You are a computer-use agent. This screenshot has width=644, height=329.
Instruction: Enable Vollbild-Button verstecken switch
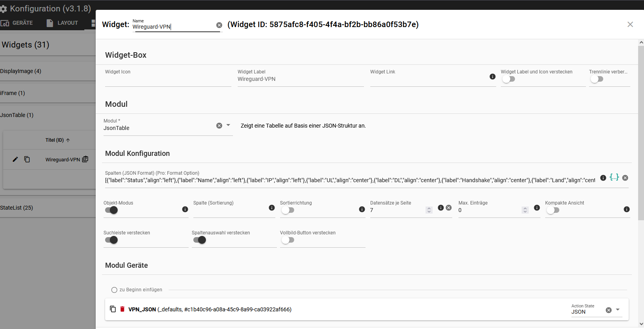click(x=288, y=240)
